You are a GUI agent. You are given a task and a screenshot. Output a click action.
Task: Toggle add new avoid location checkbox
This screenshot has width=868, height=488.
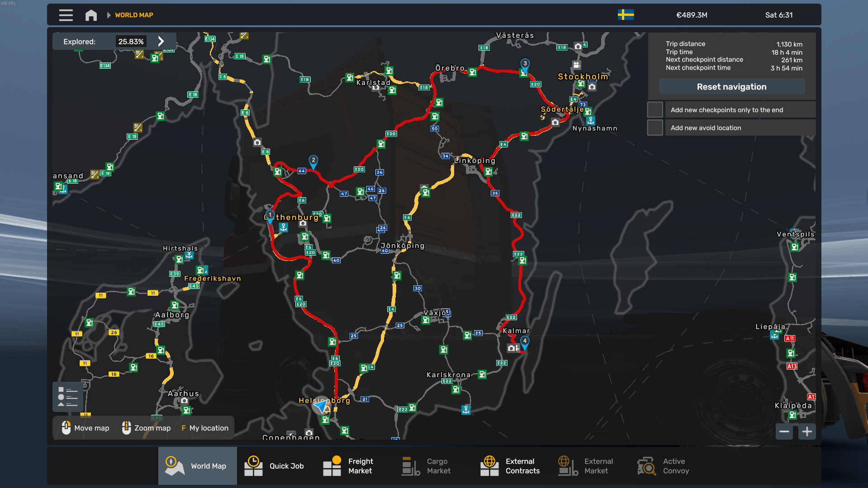655,128
